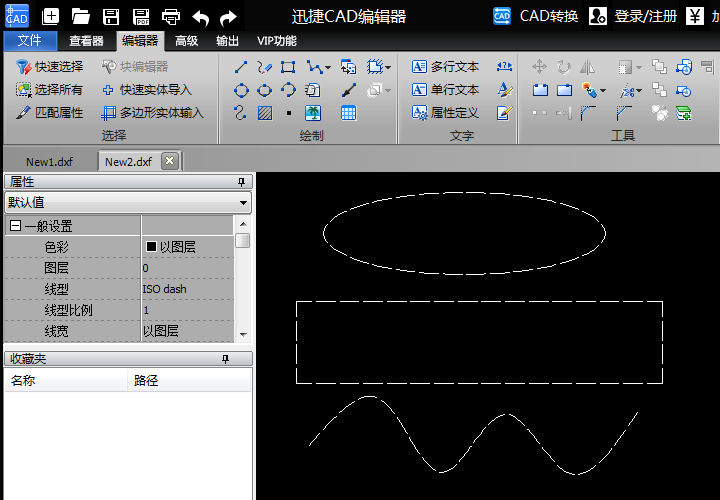The image size is (720, 500).
Task: Open text style icon beside 单行文本
Action: 504,90
